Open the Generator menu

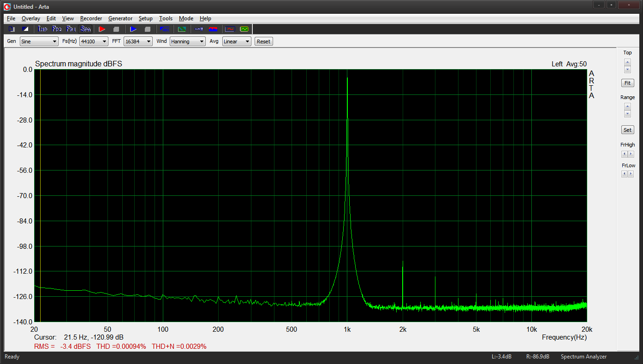pyautogui.click(x=120, y=18)
